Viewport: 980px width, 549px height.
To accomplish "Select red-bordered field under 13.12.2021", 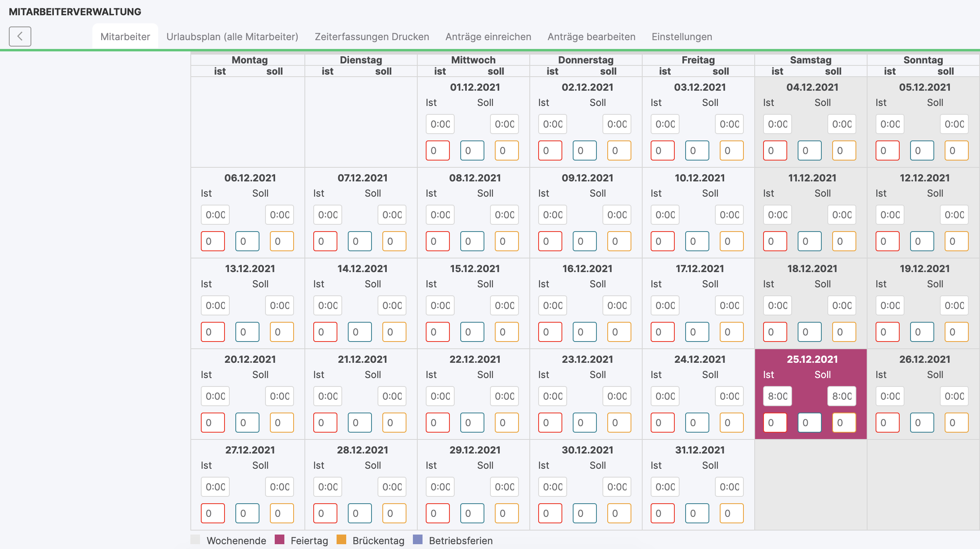I will (212, 332).
